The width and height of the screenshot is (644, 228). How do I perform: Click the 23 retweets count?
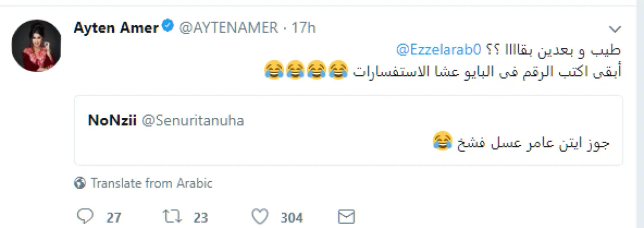coord(200,217)
